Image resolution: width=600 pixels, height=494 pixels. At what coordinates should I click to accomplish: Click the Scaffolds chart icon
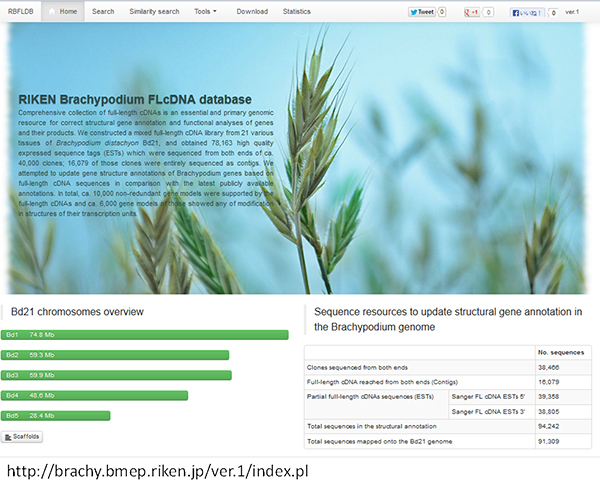tap(8, 437)
